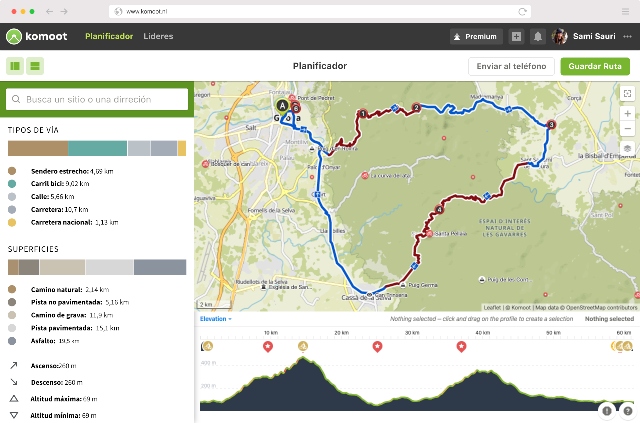Open the Elevation dropdown
This screenshot has width=640, height=423.
(x=215, y=319)
